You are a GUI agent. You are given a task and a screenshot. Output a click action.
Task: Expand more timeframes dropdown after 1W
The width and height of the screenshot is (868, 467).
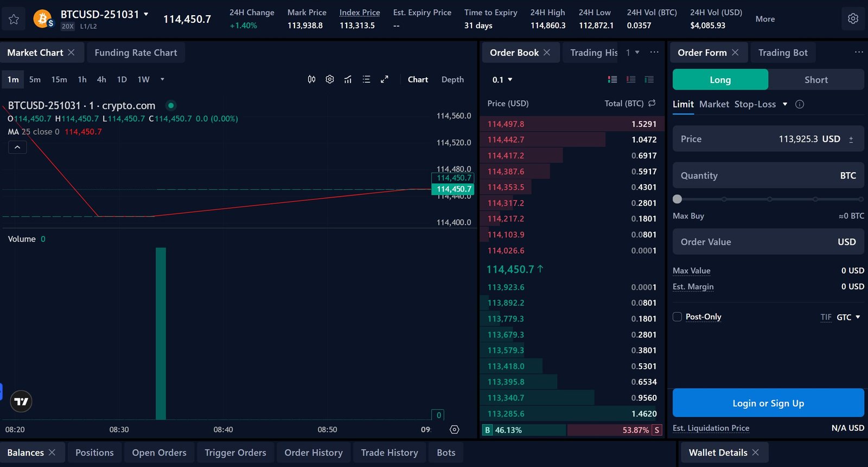pyautogui.click(x=162, y=79)
